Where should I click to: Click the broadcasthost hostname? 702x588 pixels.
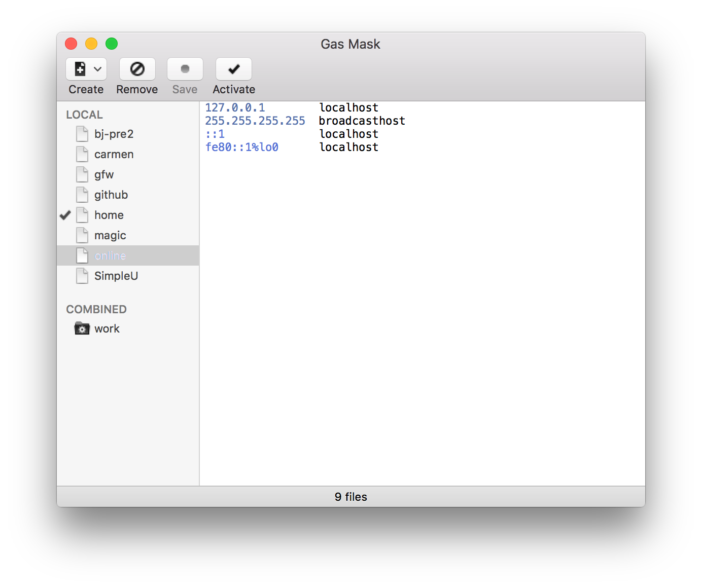tap(362, 121)
